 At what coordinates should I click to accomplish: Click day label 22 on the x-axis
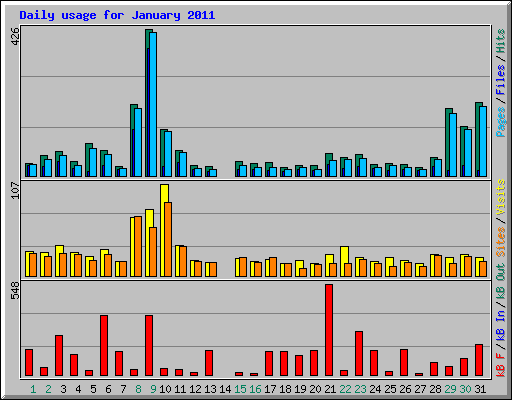point(345,389)
